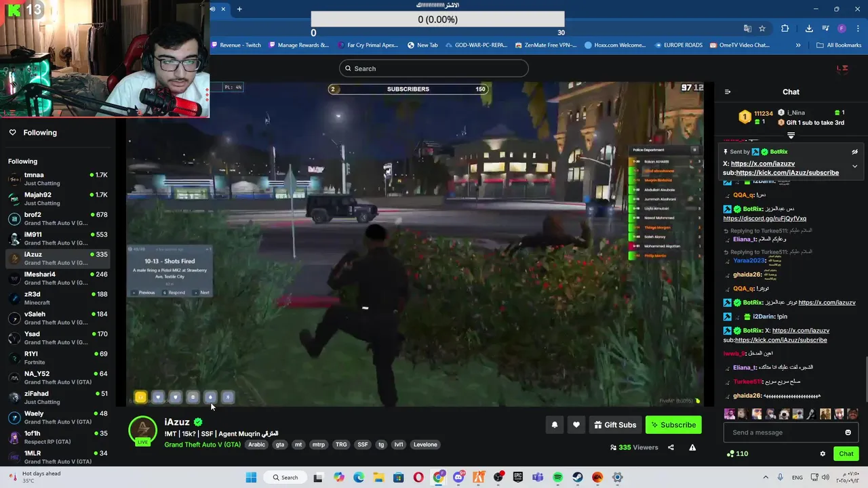This screenshot has height=488, width=868.
Task: Unpin the pinned BotRix message
Action: [x=854, y=152]
